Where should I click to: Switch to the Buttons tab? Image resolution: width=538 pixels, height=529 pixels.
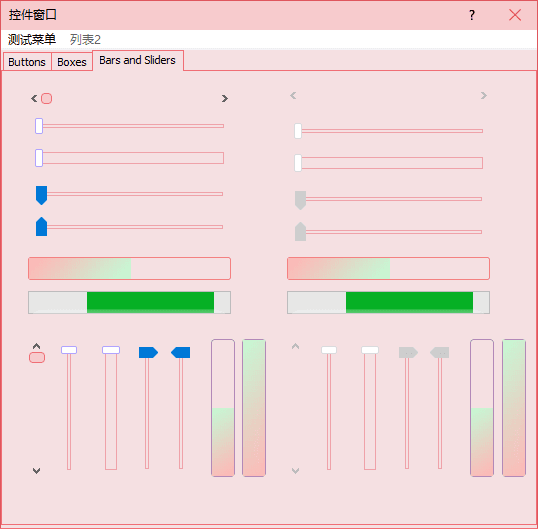(27, 62)
